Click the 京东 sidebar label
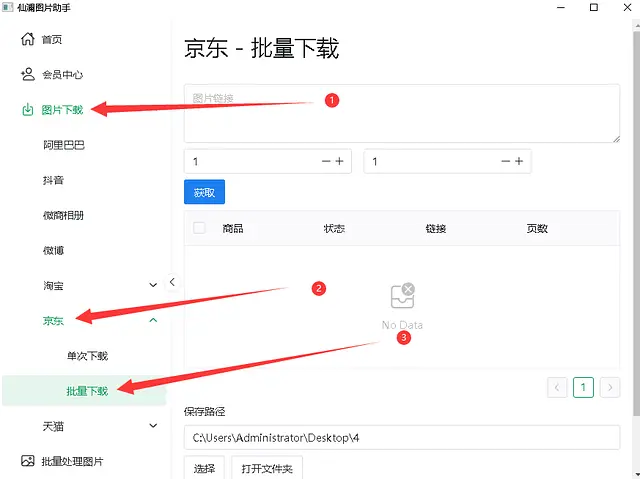The height and width of the screenshot is (479, 640). point(53,321)
